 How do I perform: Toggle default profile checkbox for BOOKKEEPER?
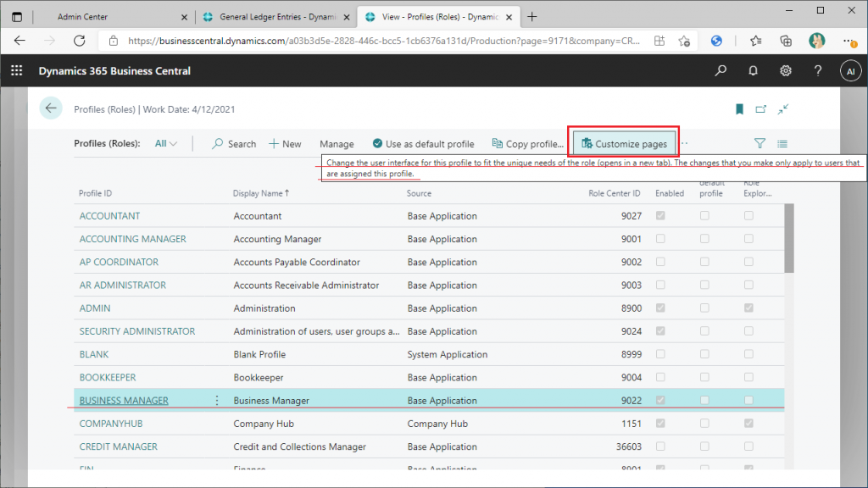(704, 377)
